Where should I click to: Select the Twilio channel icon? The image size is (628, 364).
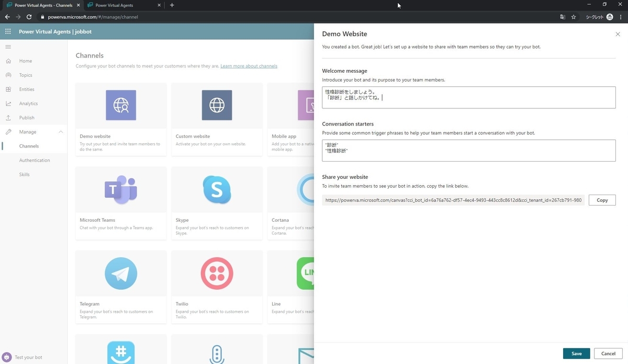tap(217, 273)
